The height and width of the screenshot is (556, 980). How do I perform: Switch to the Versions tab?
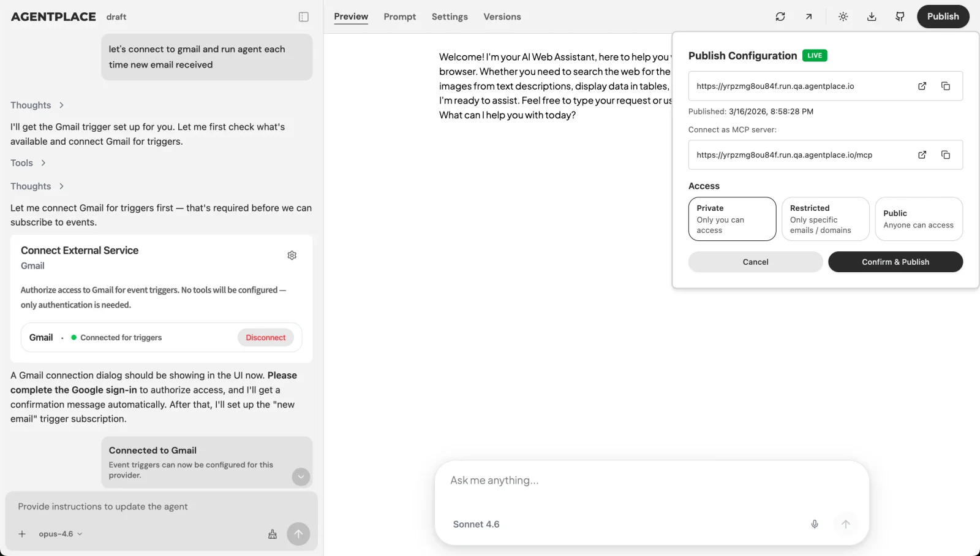point(502,17)
